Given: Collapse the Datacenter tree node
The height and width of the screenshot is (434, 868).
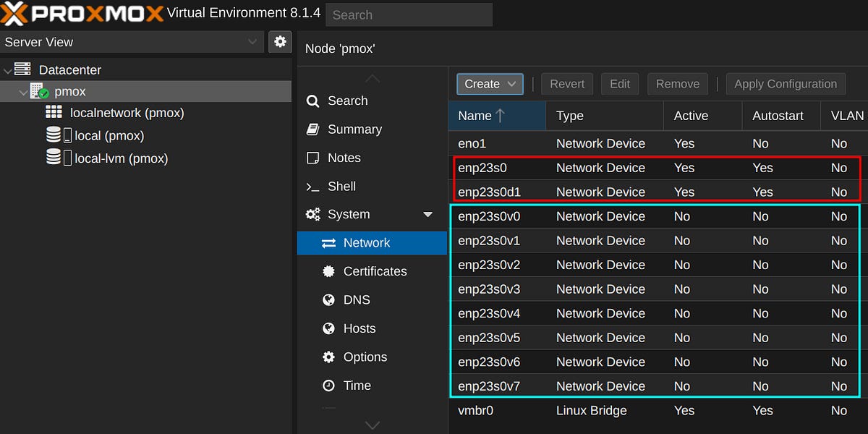Looking at the screenshot, I should tap(7, 69).
